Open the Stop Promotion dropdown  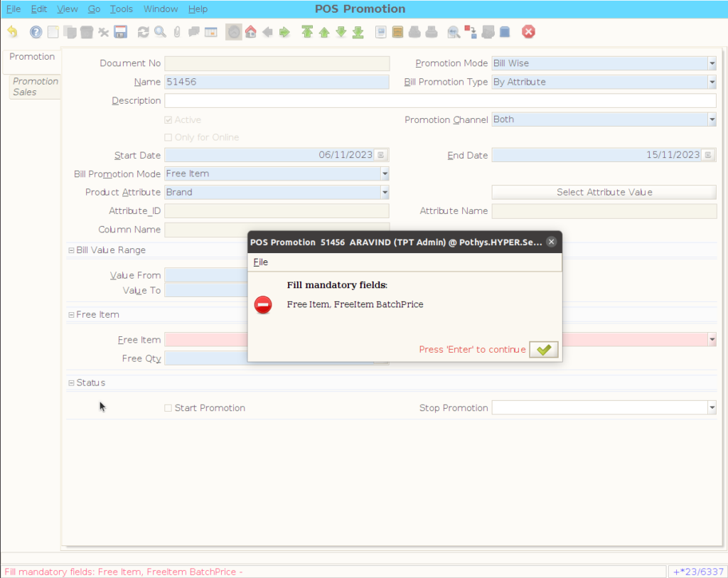pos(712,407)
